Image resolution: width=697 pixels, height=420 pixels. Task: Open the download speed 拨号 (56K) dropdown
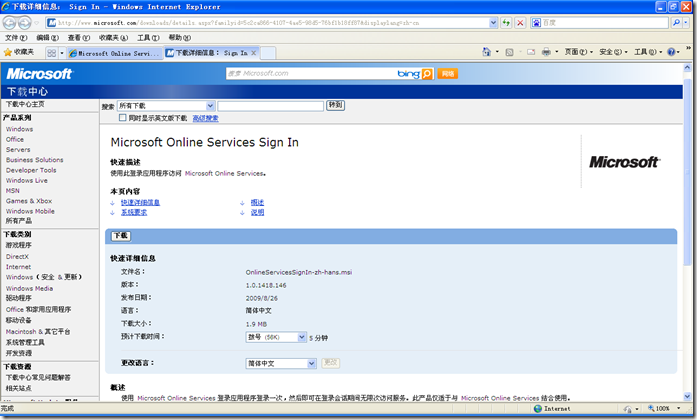tap(302, 337)
